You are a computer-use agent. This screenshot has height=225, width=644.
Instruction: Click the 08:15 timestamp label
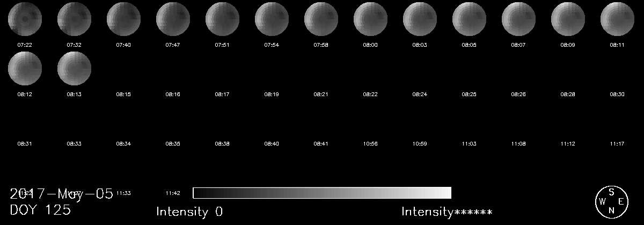pyautogui.click(x=123, y=95)
